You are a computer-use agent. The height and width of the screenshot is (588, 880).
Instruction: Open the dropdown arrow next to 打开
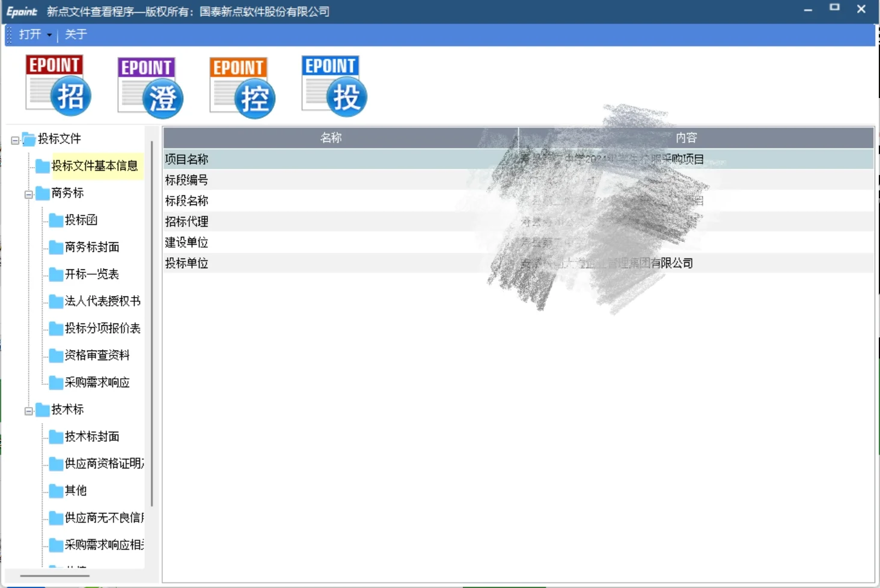click(x=49, y=35)
